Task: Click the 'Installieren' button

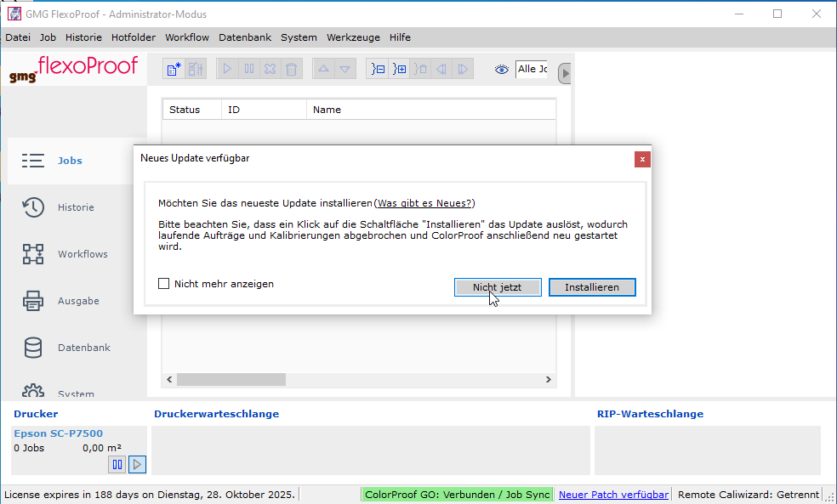Action: [x=592, y=287]
